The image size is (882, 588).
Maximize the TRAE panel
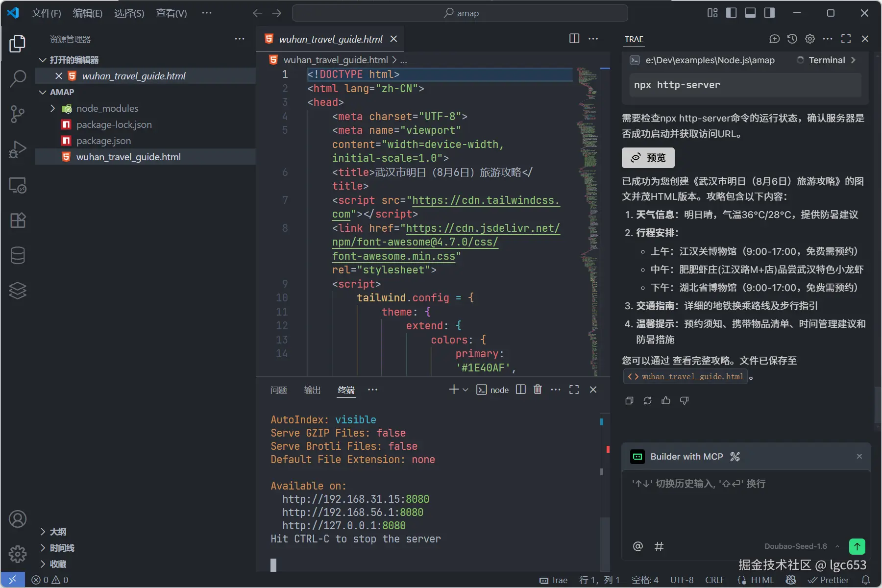[846, 39]
